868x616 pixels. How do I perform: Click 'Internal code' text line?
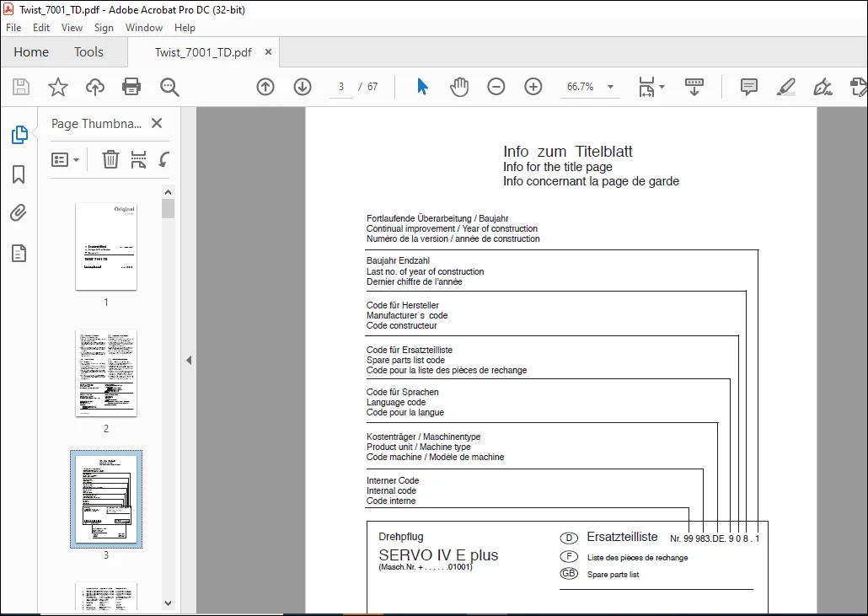(391, 491)
